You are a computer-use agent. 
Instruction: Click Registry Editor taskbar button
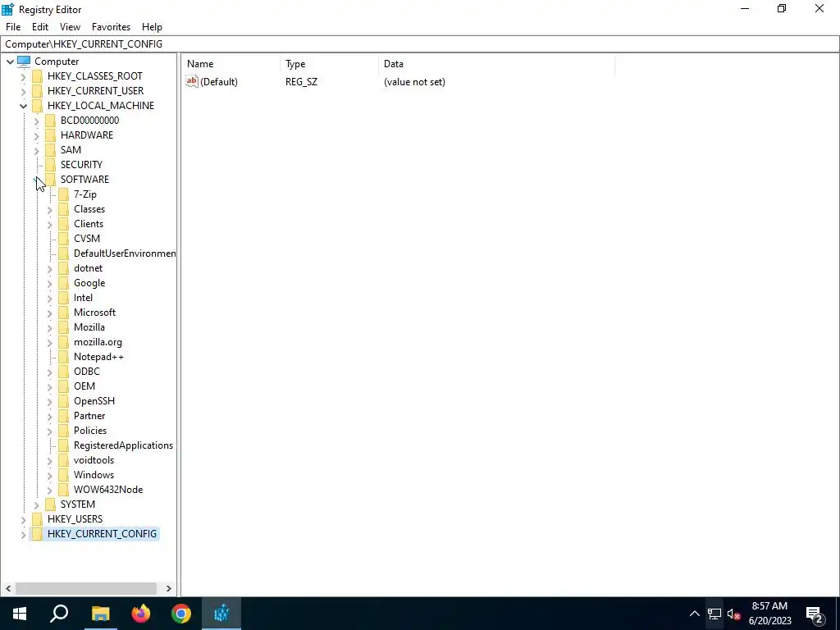221,614
